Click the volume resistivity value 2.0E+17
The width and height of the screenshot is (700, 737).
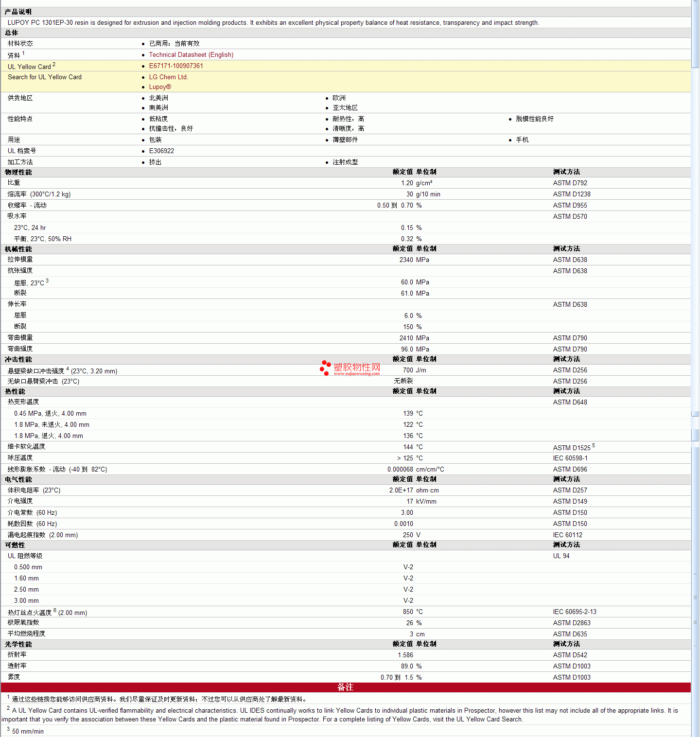(401, 491)
